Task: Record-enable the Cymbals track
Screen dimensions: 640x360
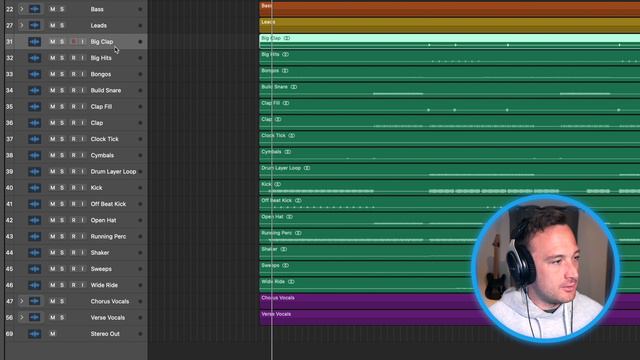Action: (x=73, y=155)
